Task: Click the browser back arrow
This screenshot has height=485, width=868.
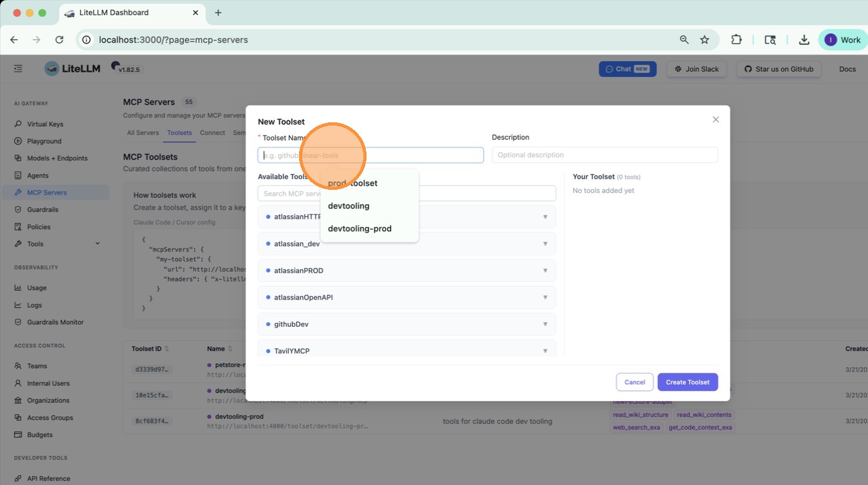Action: tap(14, 40)
